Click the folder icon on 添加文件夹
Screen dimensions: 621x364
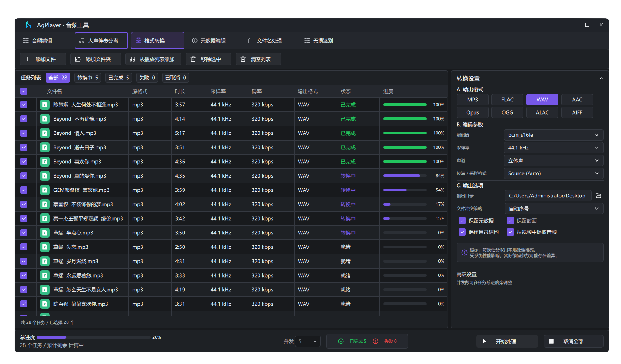click(78, 59)
